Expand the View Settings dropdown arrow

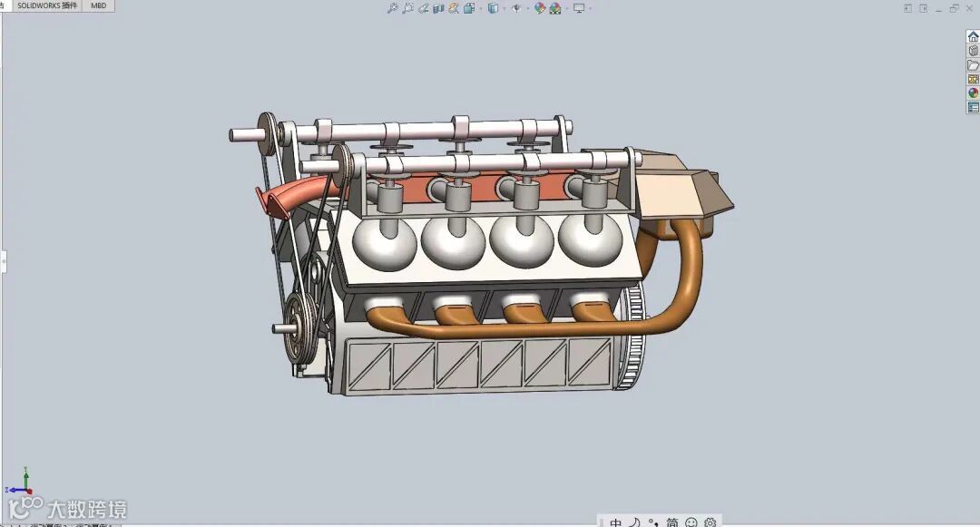tap(591, 9)
